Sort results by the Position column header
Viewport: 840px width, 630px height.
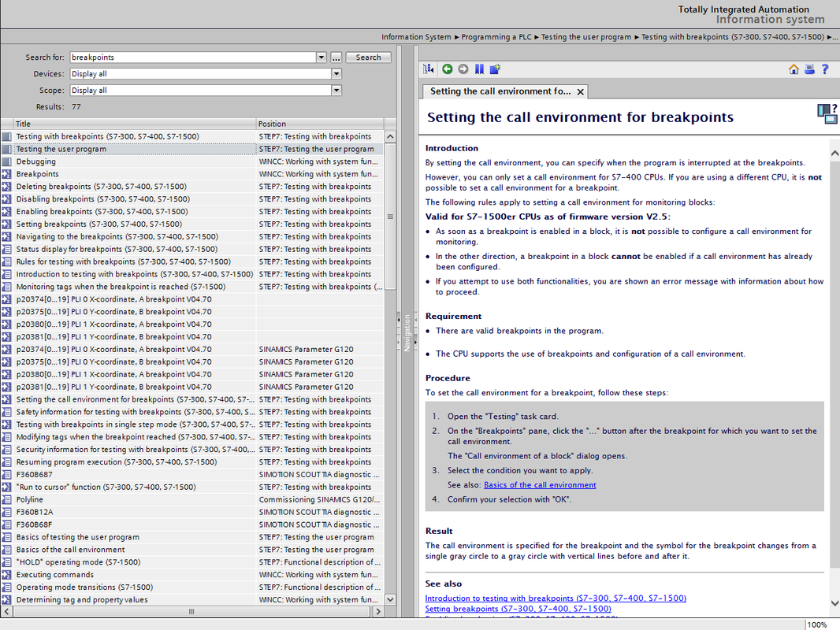[321, 124]
